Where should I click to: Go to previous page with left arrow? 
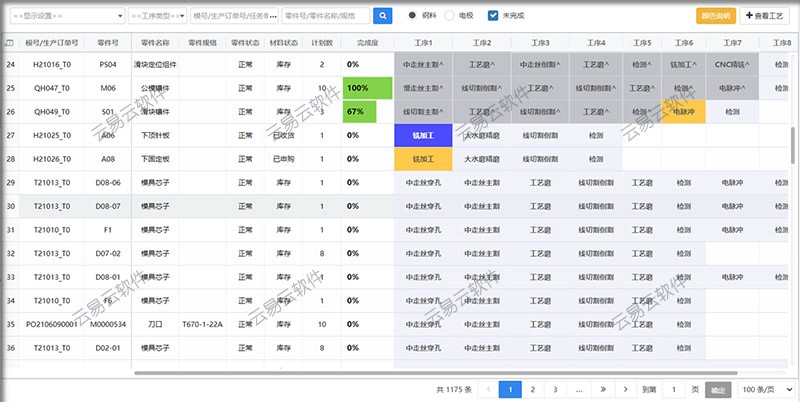coord(488,390)
